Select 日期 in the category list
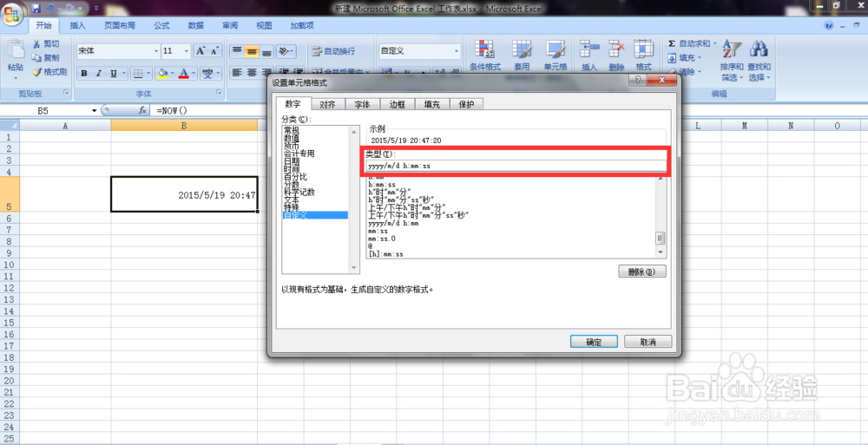 tap(292, 161)
